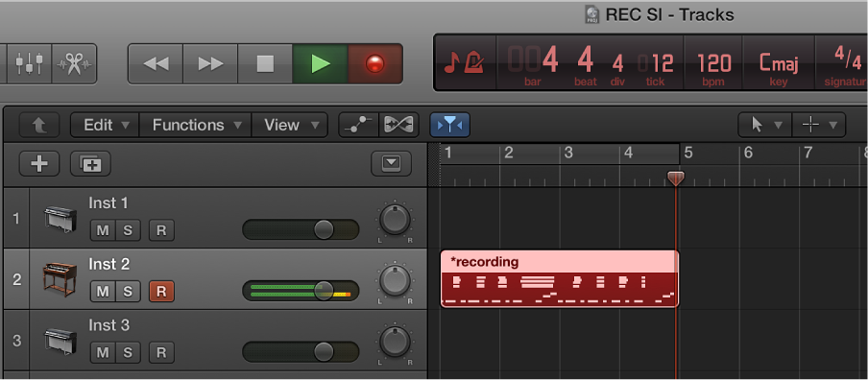The height and width of the screenshot is (380, 868).
Task: Open the View menu
Action: (x=290, y=125)
